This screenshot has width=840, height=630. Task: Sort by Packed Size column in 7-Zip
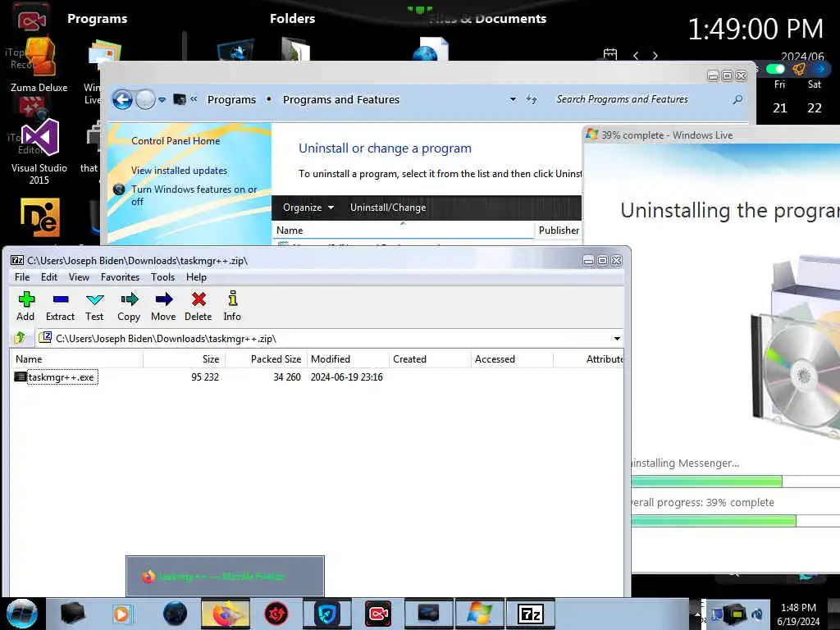[x=267, y=359]
